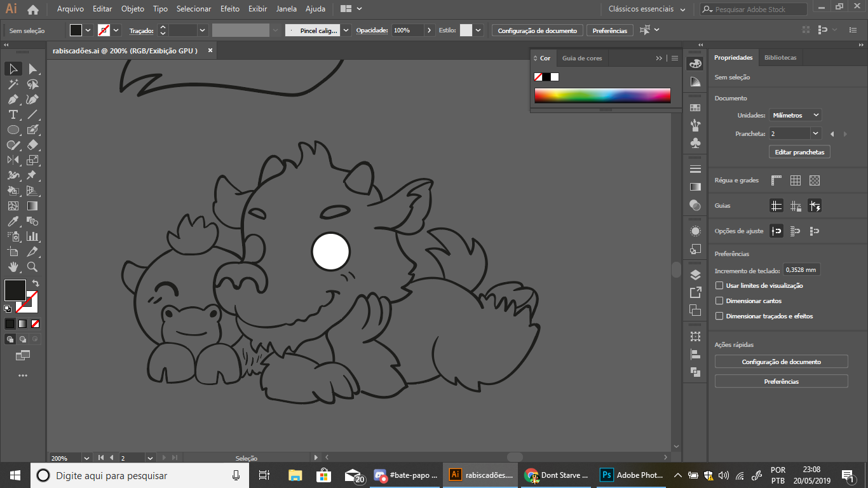Enable 'Usar limites de visualização' checkbox
This screenshot has height=488, width=868.
click(719, 286)
